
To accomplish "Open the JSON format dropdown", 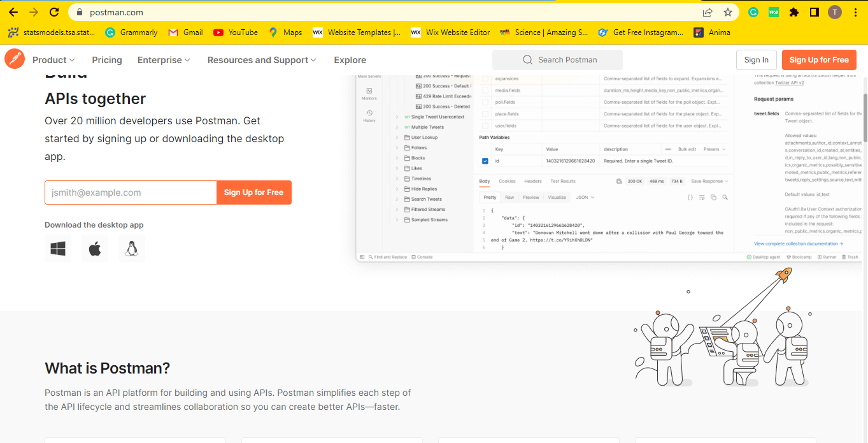I will coord(585,198).
